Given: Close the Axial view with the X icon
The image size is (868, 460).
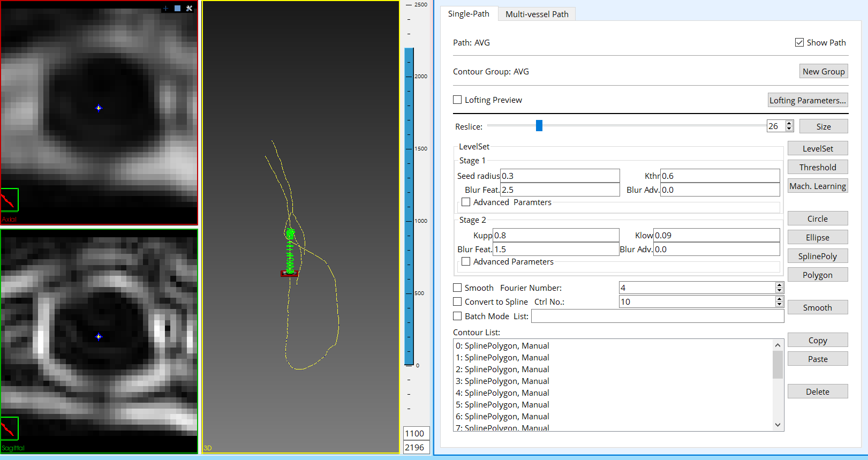Looking at the screenshot, I should click(189, 8).
